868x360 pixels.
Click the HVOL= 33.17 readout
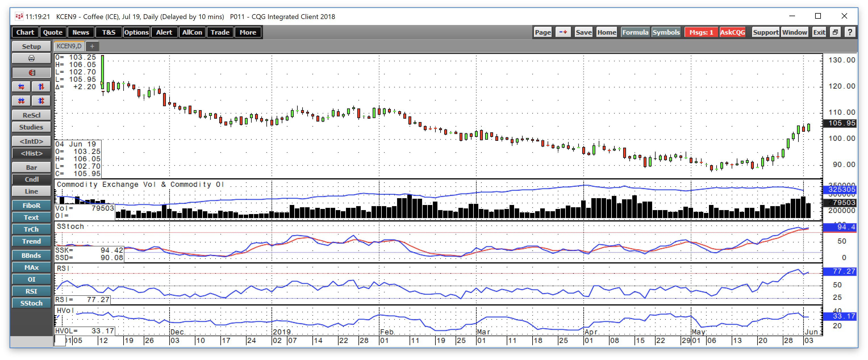click(x=85, y=331)
